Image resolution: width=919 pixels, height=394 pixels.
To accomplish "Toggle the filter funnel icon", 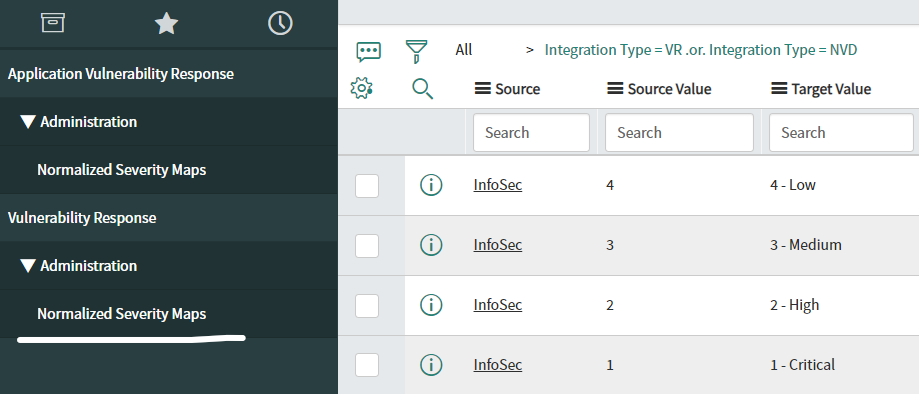I will pyautogui.click(x=416, y=52).
